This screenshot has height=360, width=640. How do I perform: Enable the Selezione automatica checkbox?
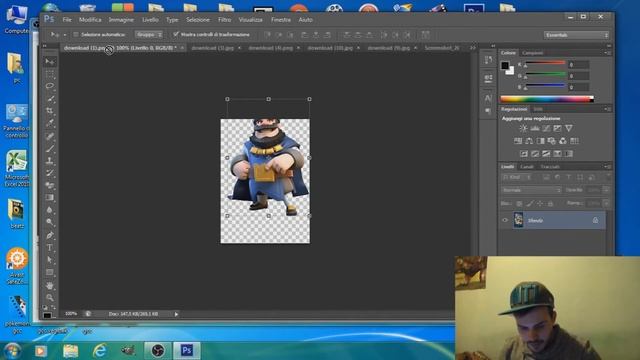76,35
